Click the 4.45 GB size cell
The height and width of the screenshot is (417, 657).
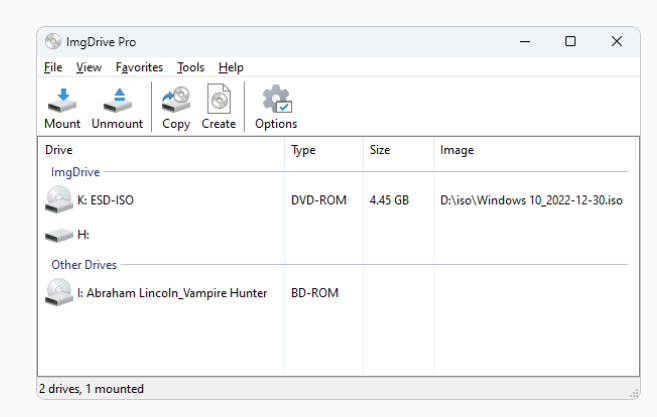click(389, 200)
